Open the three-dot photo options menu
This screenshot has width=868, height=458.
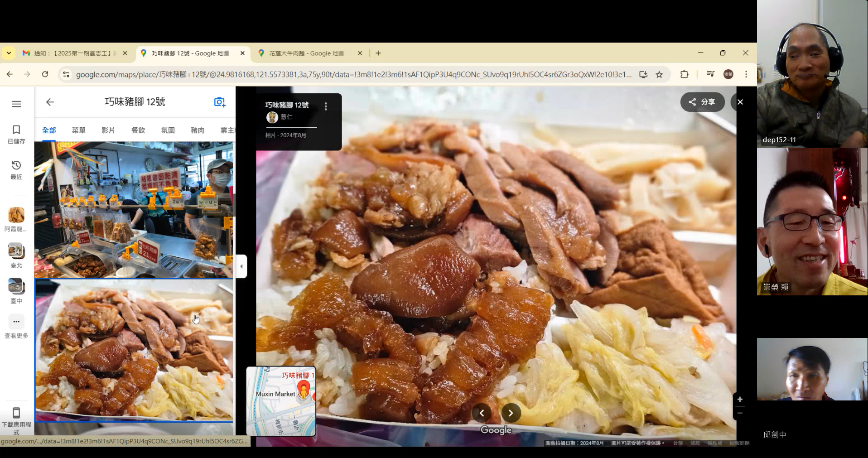pos(326,106)
